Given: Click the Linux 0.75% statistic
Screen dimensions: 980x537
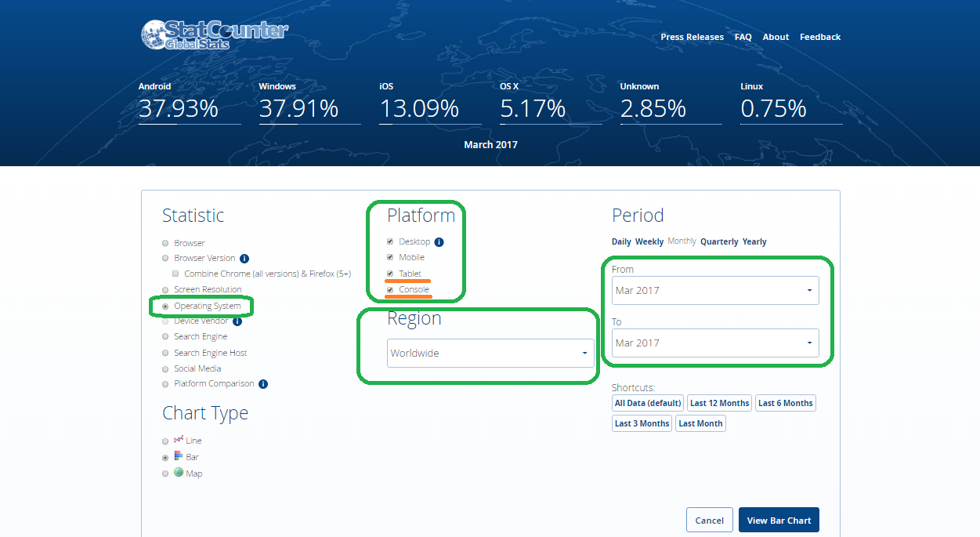Looking at the screenshot, I should click(x=791, y=102).
